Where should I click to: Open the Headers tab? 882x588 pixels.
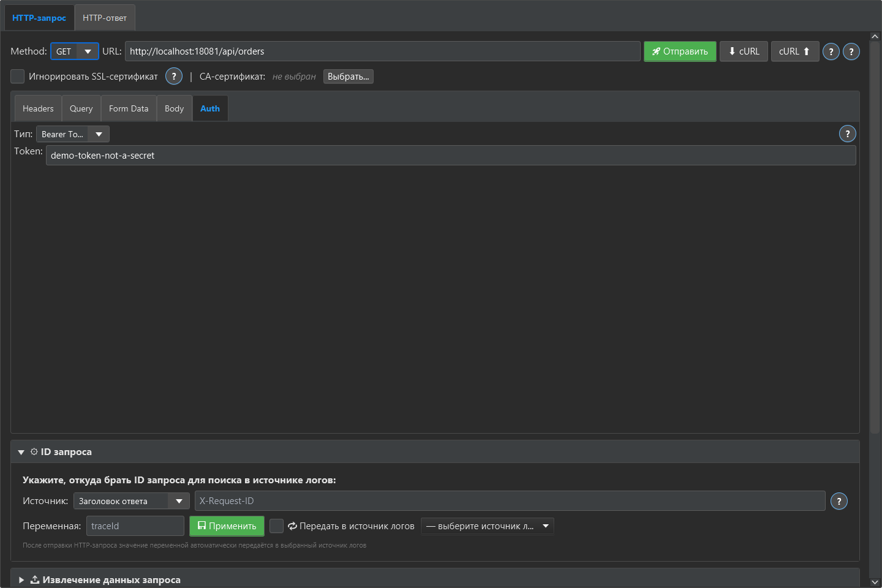coord(38,108)
